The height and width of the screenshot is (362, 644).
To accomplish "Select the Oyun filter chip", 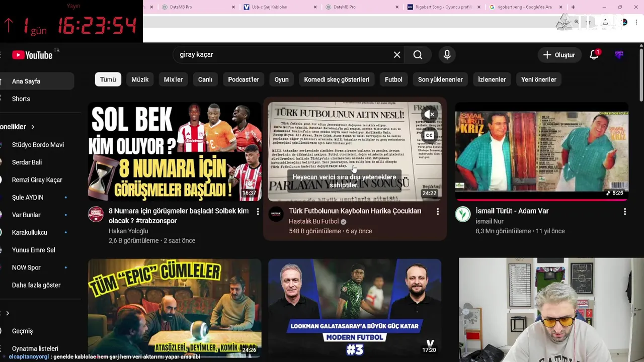I will tap(281, 79).
